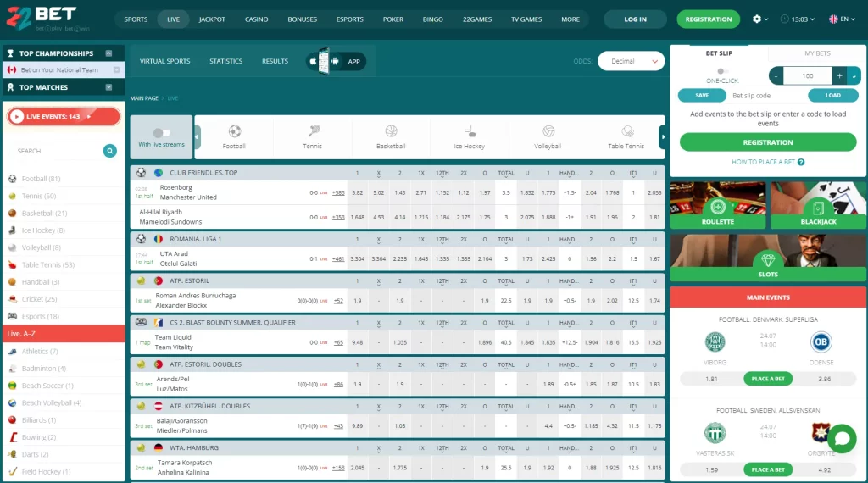Select the Volleyball sport icon
Screen dimensions: 868x483
[x=548, y=131]
